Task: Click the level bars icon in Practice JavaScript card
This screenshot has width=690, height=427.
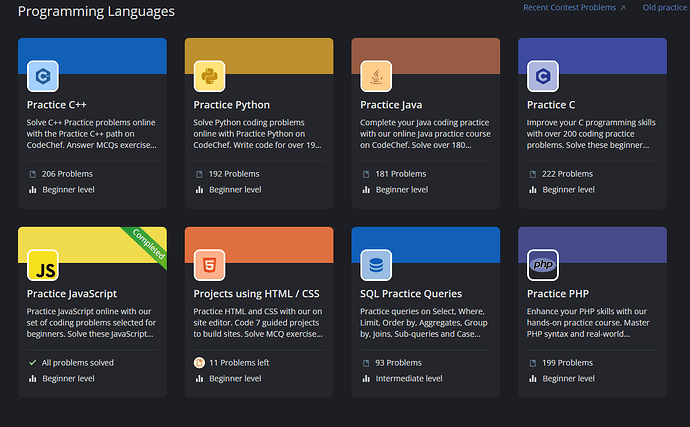Action: tap(33, 379)
